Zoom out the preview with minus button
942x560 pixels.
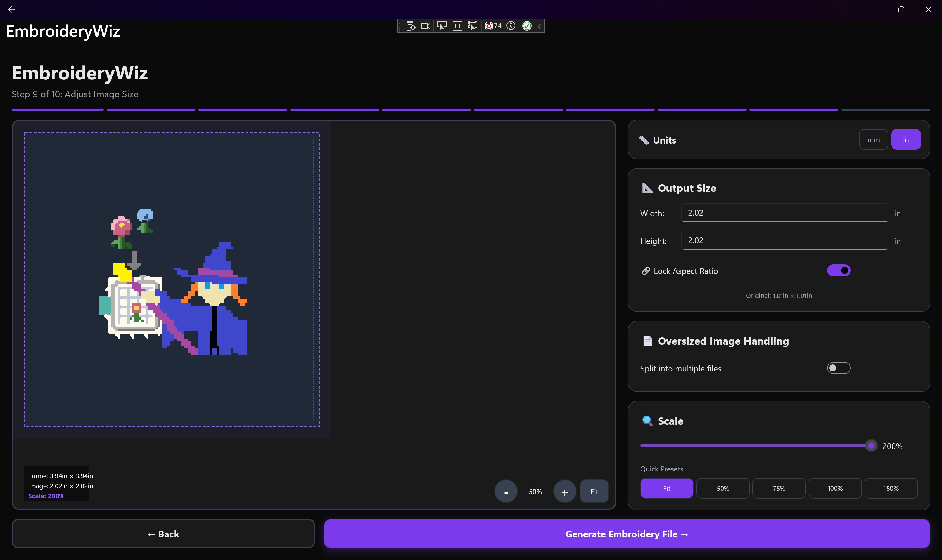point(506,491)
